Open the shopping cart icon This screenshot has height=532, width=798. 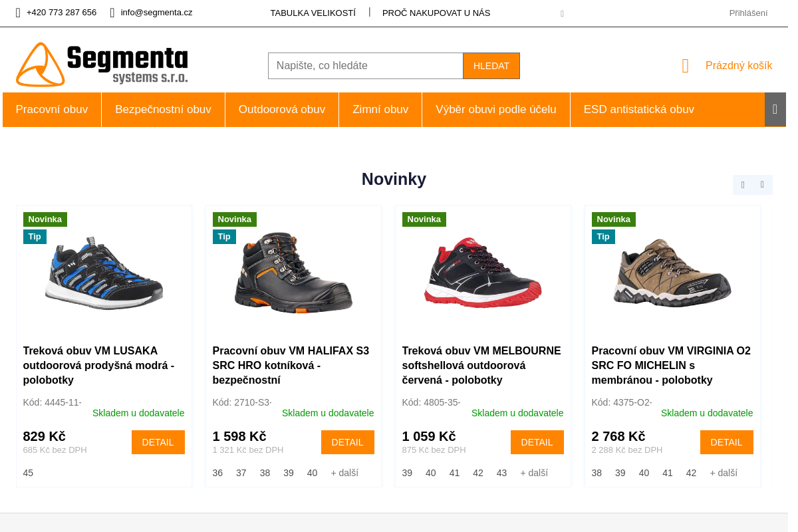685,66
